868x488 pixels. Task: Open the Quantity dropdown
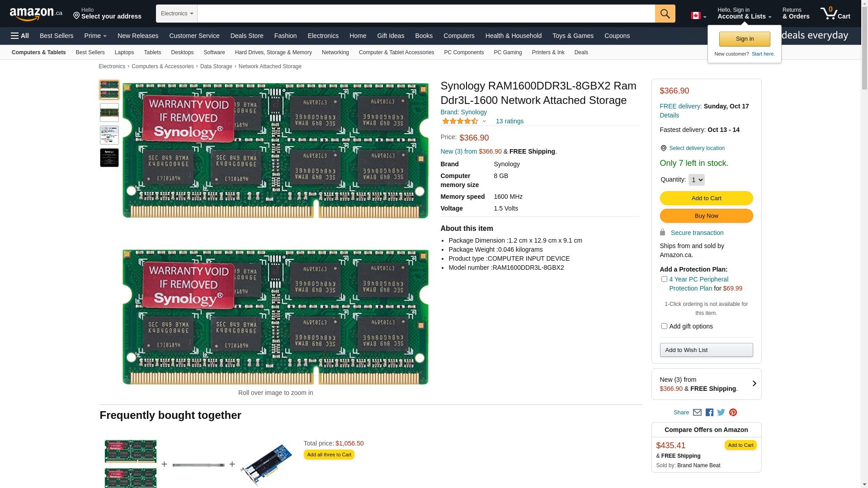click(696, 180)
